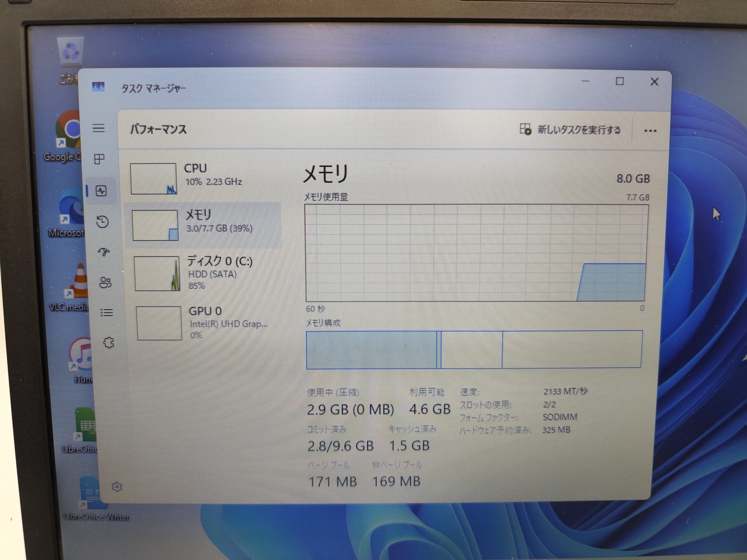Minimize the Task Manager window
The image size is (747, 560).
point(585,81)
